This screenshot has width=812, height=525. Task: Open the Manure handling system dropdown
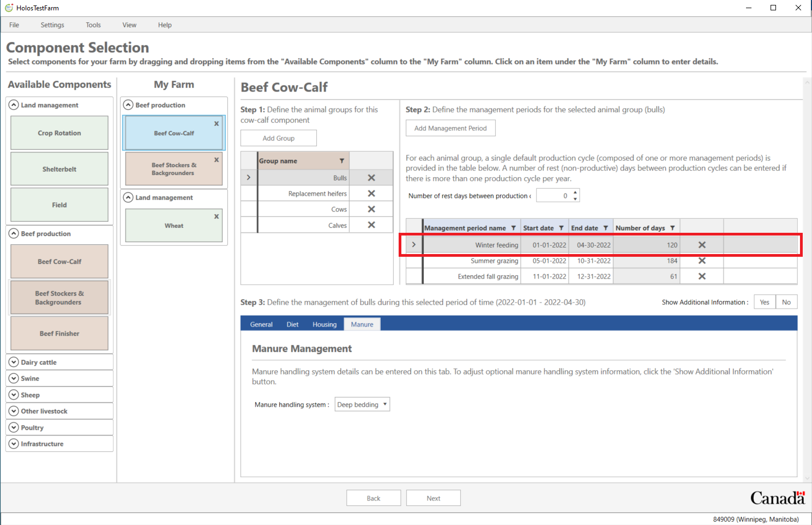pos(362,405)
